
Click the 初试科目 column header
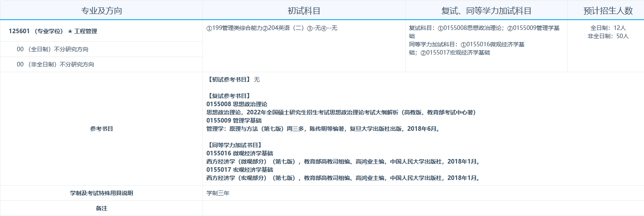click(304, 11)
